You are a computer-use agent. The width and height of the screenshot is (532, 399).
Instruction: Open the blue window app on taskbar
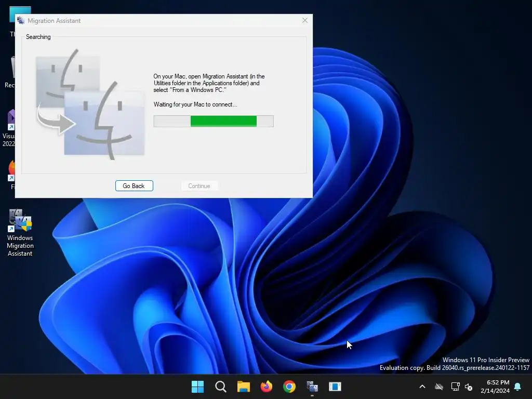(x=335, y=387)
